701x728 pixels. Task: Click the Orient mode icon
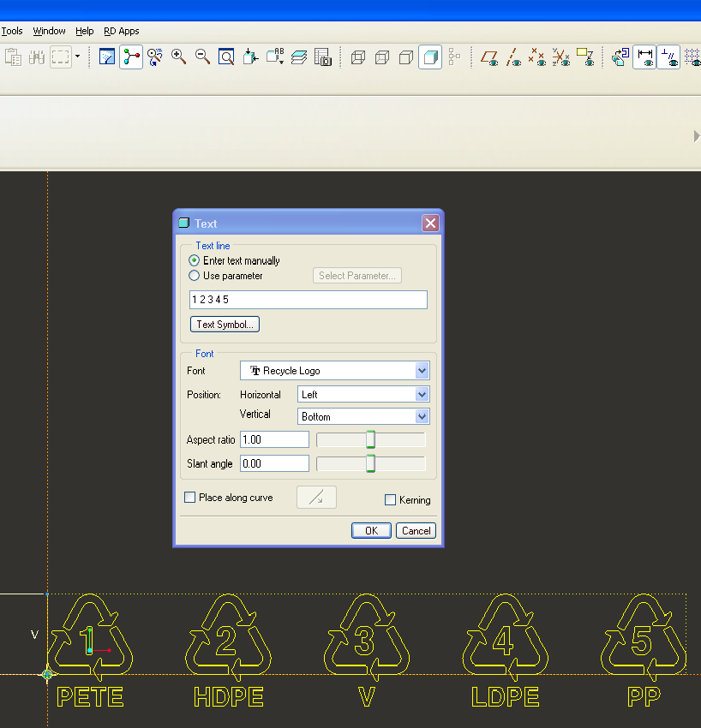click(x=155, y=57)
